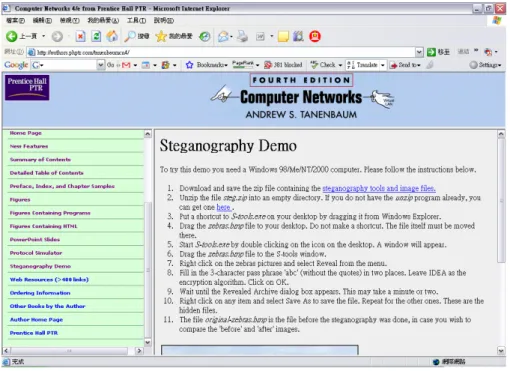Click the Windows flag logo in the menu bar

point(497,20)
